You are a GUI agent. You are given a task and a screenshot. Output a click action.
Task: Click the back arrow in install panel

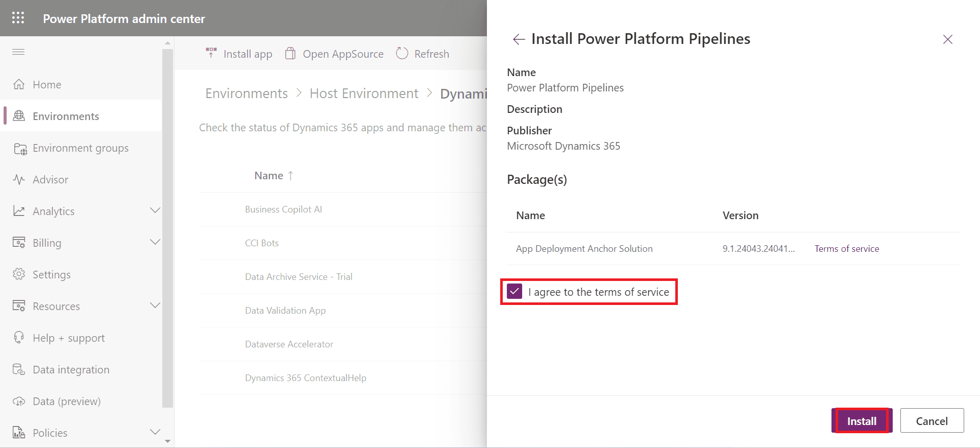[519, 39]
